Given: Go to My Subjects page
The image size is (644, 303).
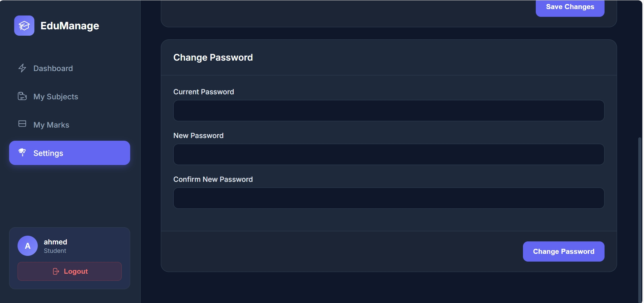Looking at the screenshot, I should pos(56,97).
